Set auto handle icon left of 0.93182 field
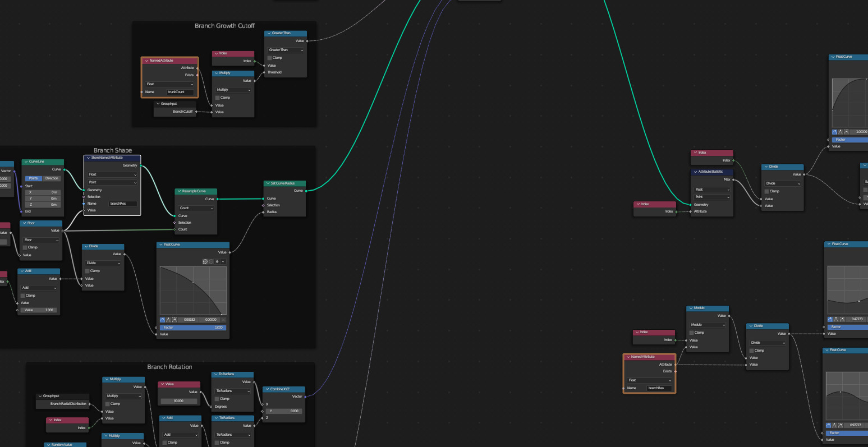Viewport: 868px width, 447px height. coord(162,320)
